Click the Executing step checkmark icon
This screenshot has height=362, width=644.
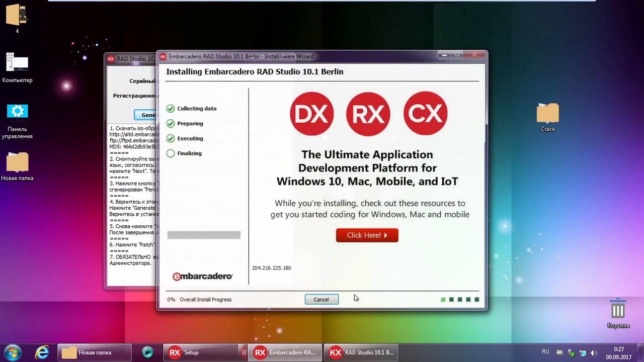[x=171, y=139]
